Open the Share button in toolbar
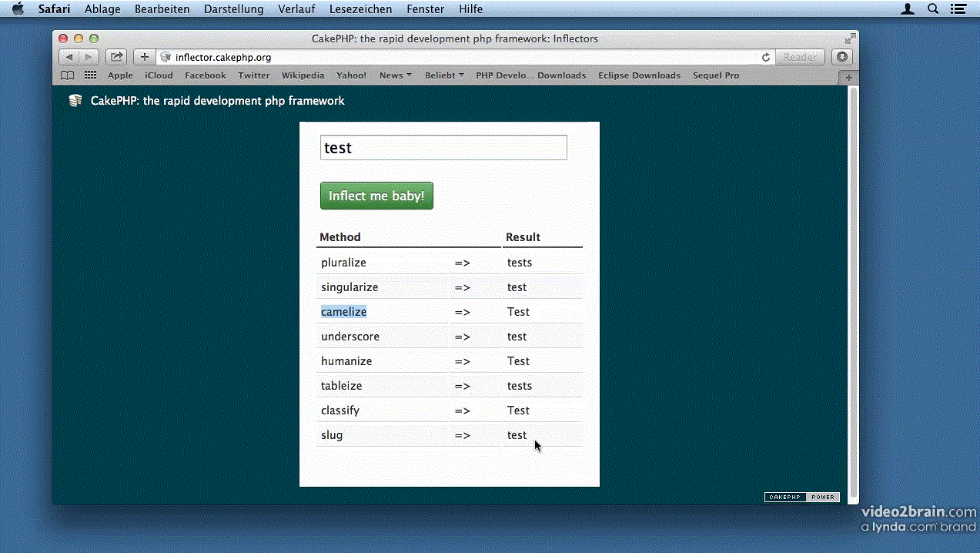The width and height of the screenshot is (980, 553). click(x=116, y=57)
